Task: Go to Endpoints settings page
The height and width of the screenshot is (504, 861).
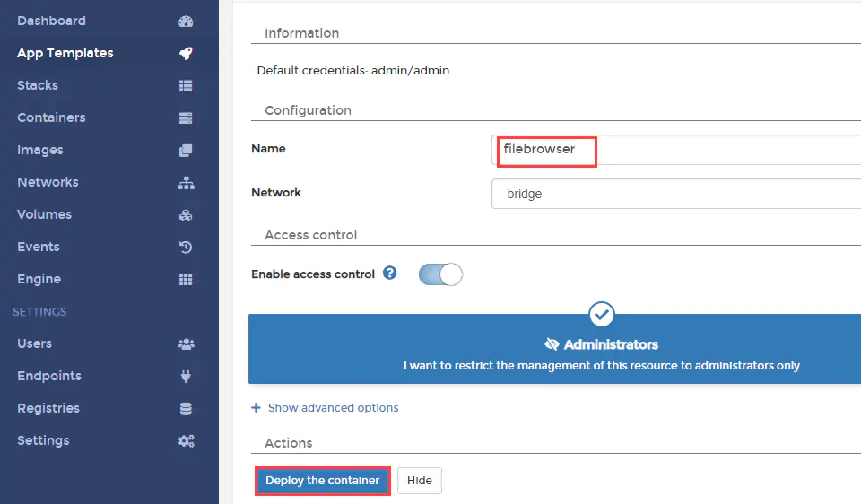Action: (x=49, y=376)
